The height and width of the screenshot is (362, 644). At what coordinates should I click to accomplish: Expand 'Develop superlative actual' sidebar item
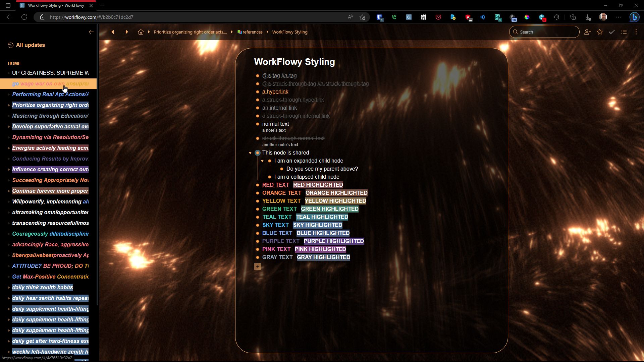[x=9, y=127]
